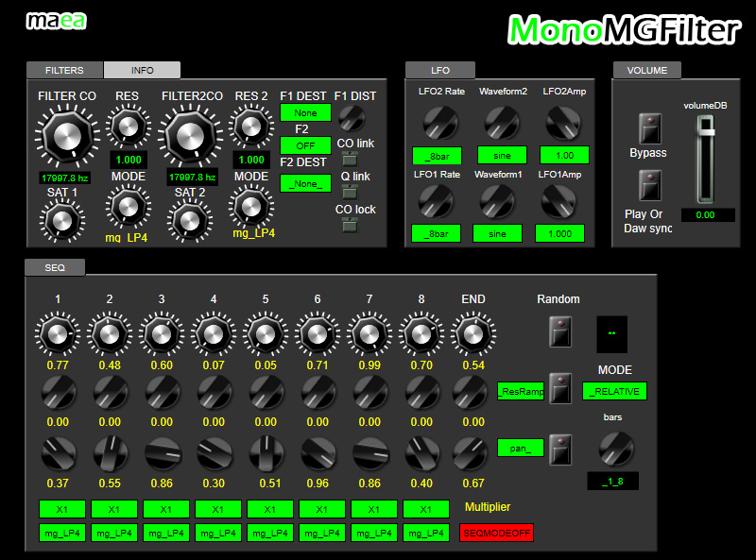The image size is (756, 560).
Task: Click the bars _1_8 value display
Action: pos(612,481)
